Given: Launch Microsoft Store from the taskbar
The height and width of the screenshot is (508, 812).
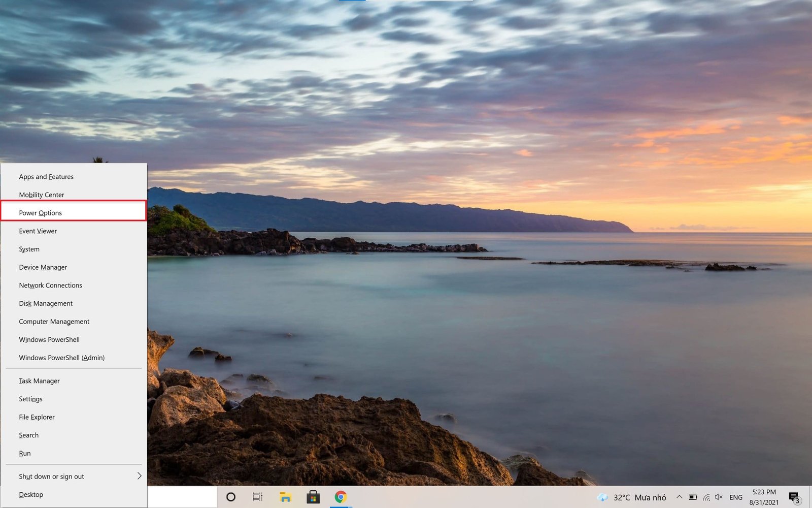Looking at the screenshot, I should [x=313, y=497].
